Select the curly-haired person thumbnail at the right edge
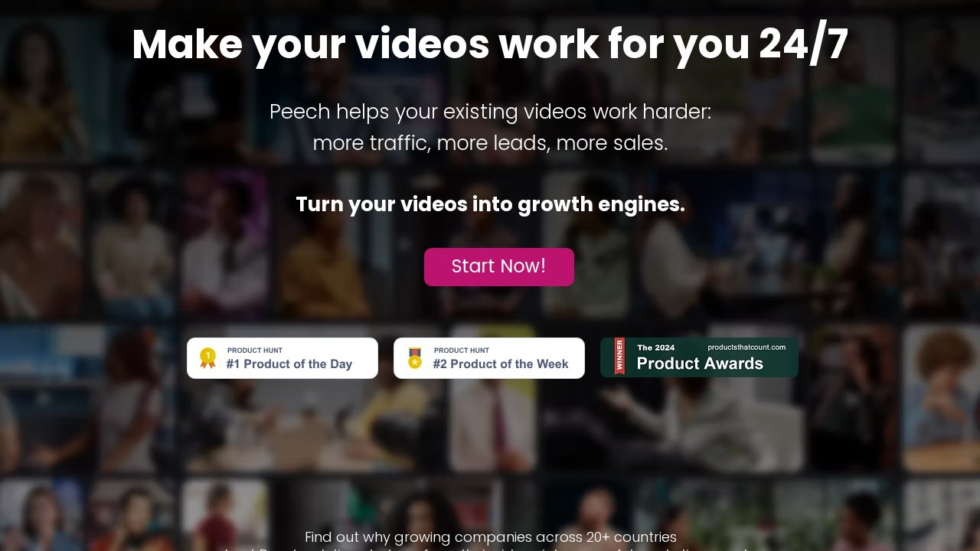980x551 pixels. click(x=941, y=398)
